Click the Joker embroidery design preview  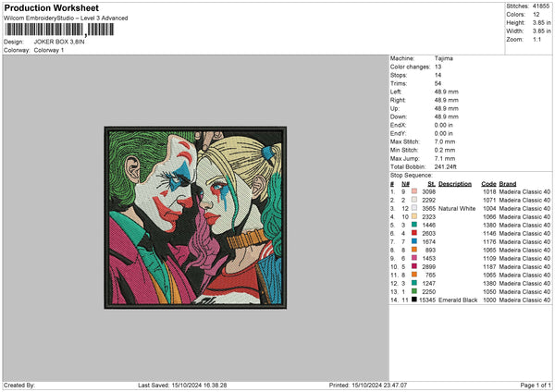tap(195, 217)
